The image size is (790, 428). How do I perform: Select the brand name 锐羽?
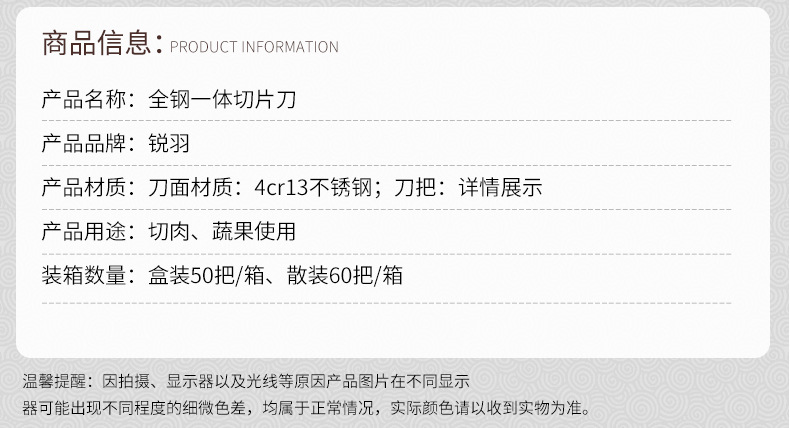[168, 144]
